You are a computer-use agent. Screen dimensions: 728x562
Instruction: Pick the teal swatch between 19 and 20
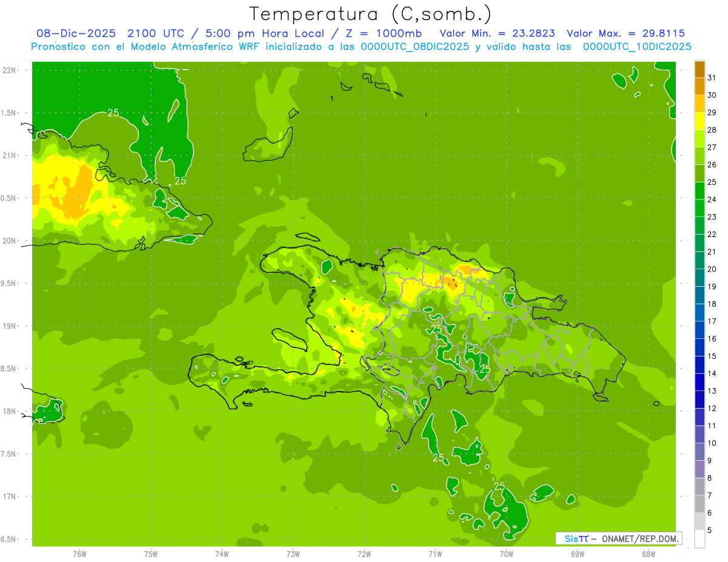(699, 278)
